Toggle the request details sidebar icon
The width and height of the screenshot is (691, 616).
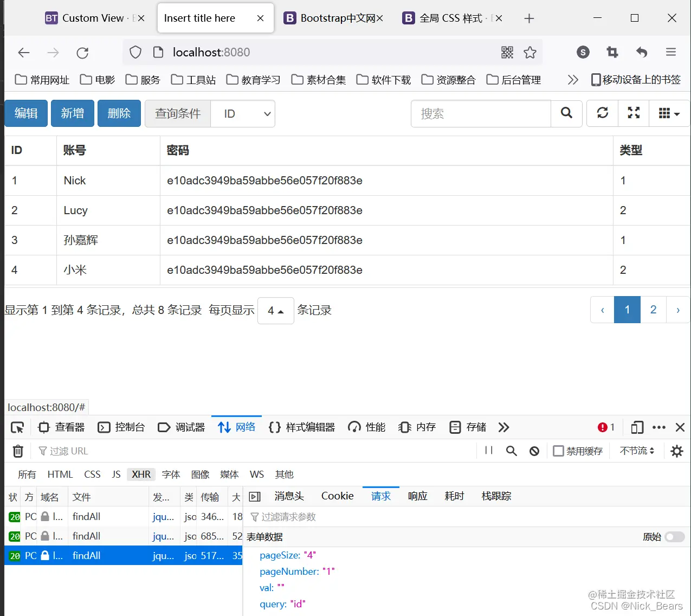[255, 497]
